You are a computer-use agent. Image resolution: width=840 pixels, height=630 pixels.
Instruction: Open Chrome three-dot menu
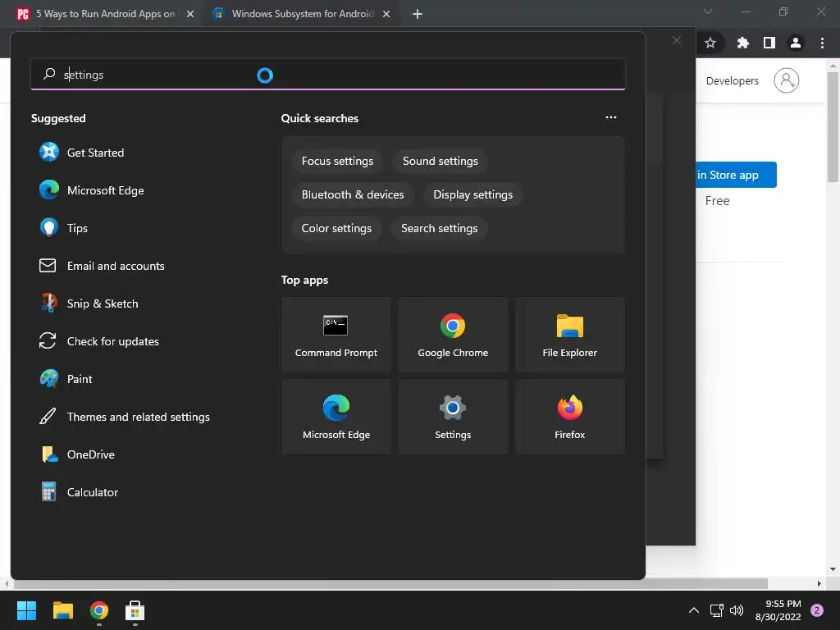tap(822, 43)
